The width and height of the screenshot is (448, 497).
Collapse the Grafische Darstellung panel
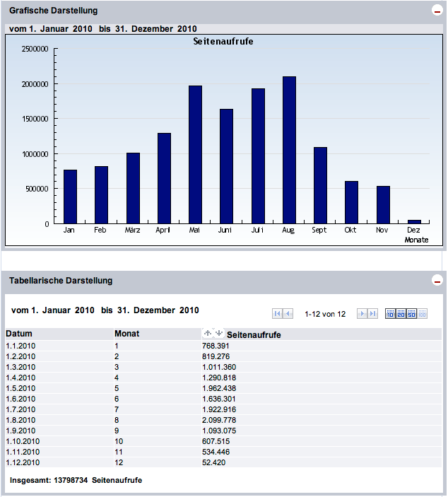436,11
